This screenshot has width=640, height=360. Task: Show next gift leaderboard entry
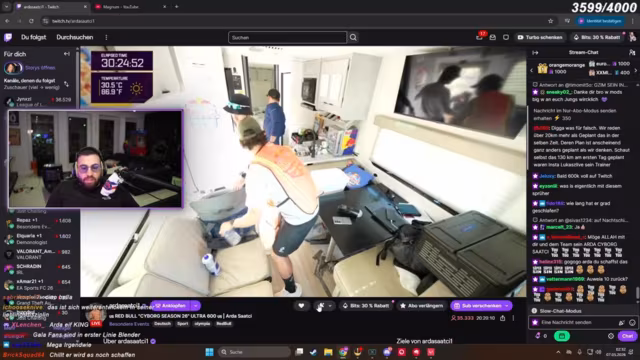(x=636, y=70)
